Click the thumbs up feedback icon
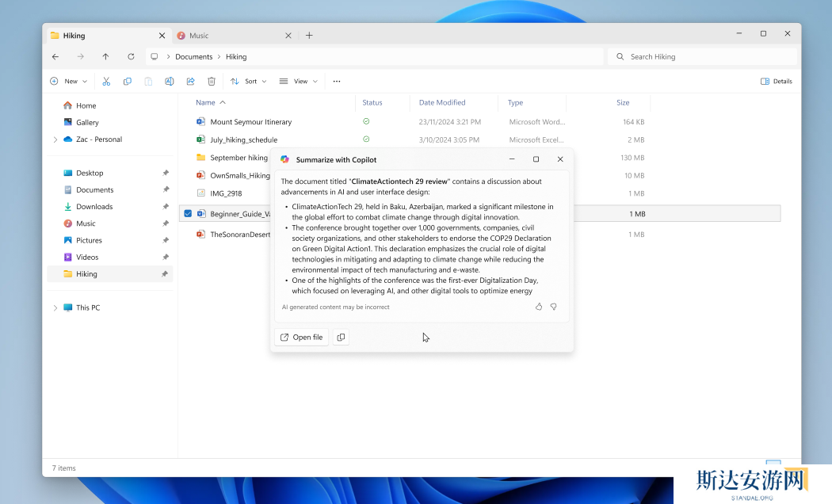 click(539, 307)
